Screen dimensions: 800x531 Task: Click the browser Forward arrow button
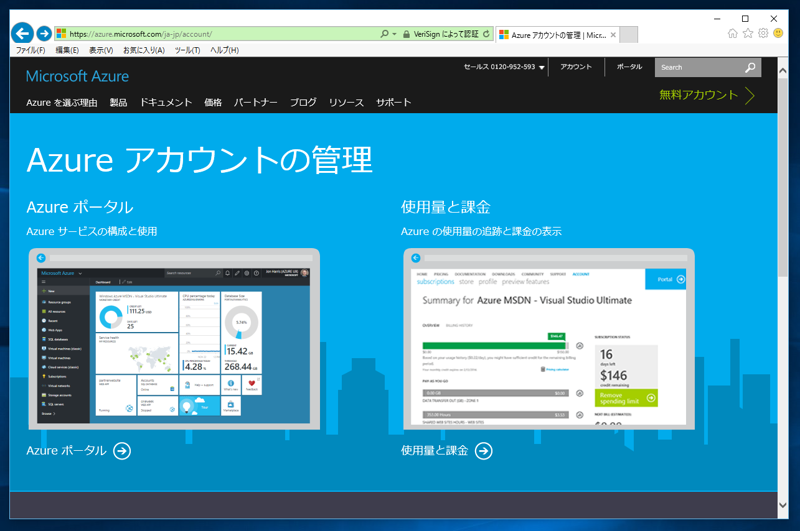(x=44, y=34)
